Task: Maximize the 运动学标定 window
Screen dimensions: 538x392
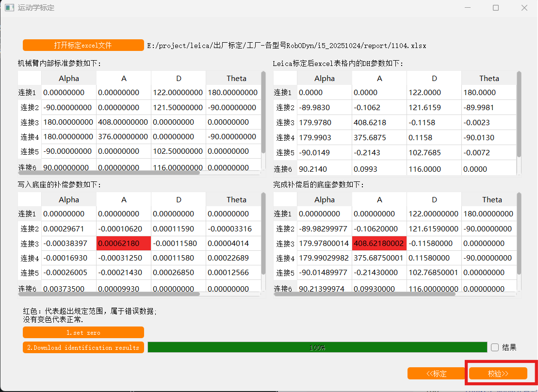Action: [495, 8]
